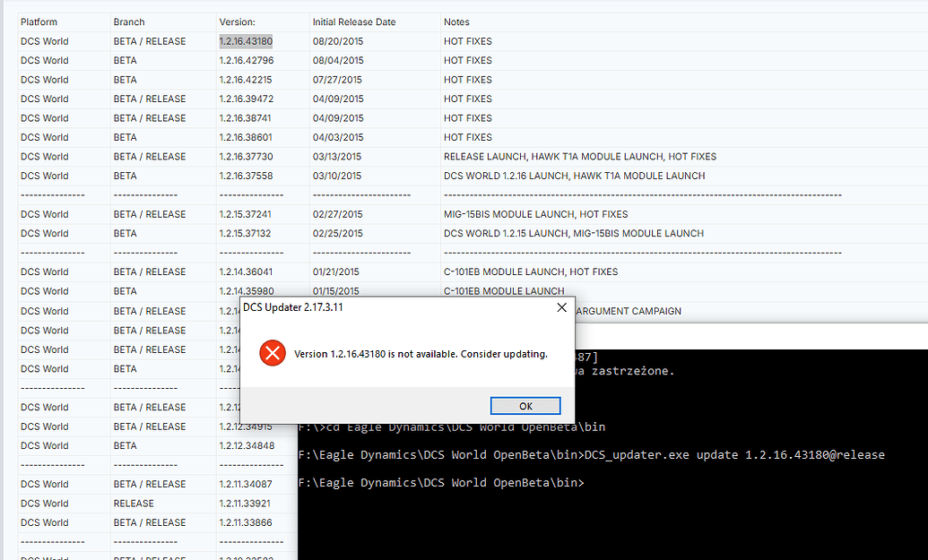The image size is (928, 560).
Task: Select highlighted version 1.2.16.43180 in table
Action: (x=247, y=41)
